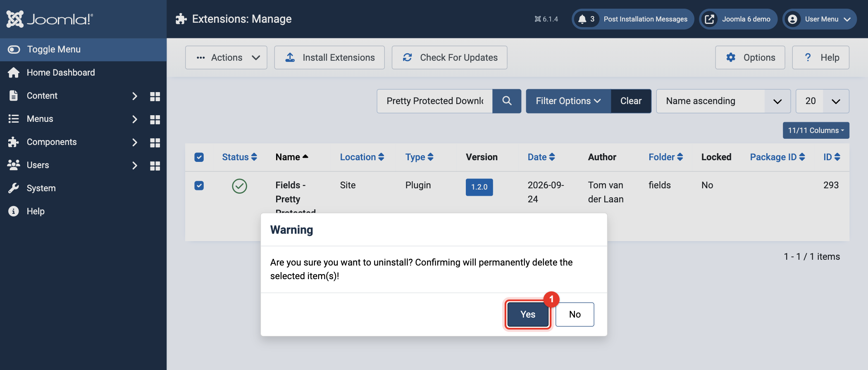Click the 2026-09-24 date cell
The width and height of the screenshot is (868, 370).
(x=546, y=192)
